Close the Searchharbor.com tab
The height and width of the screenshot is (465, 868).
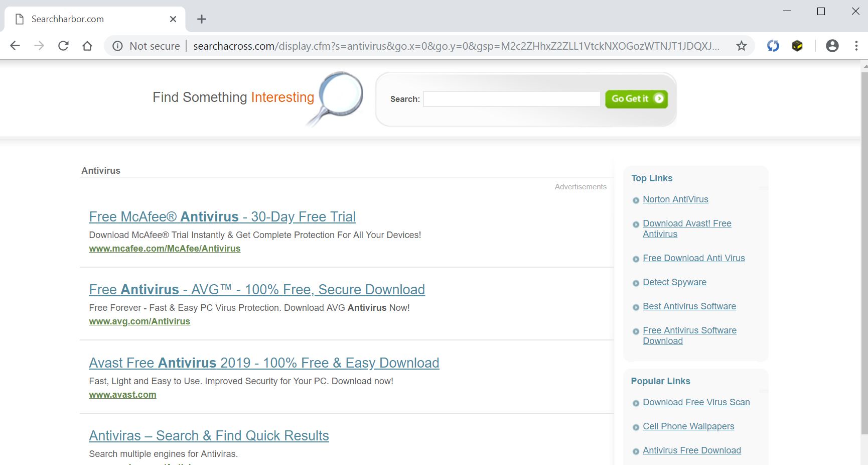pyautogui.click(x=173, y=19)
